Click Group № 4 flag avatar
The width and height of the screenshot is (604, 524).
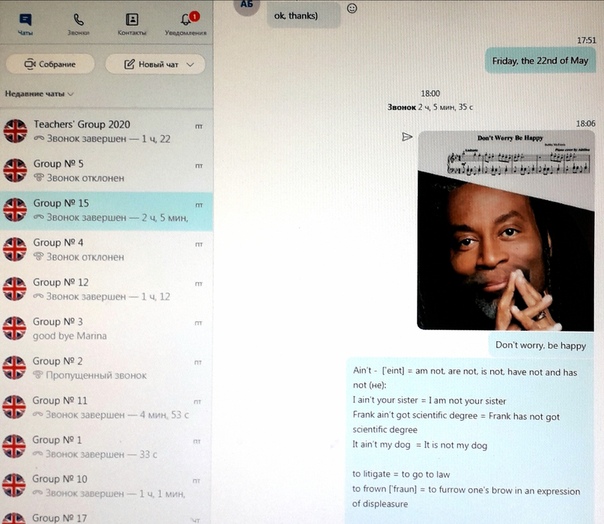pos(15,249)
